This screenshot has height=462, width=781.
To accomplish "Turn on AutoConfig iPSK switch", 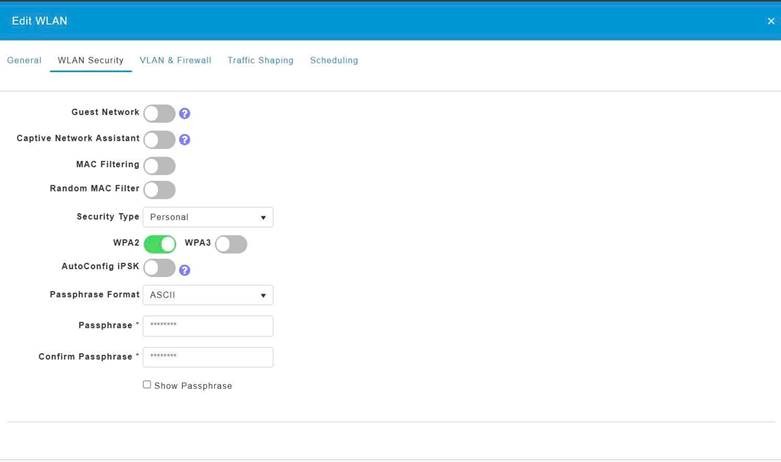I will click(159, 268).
